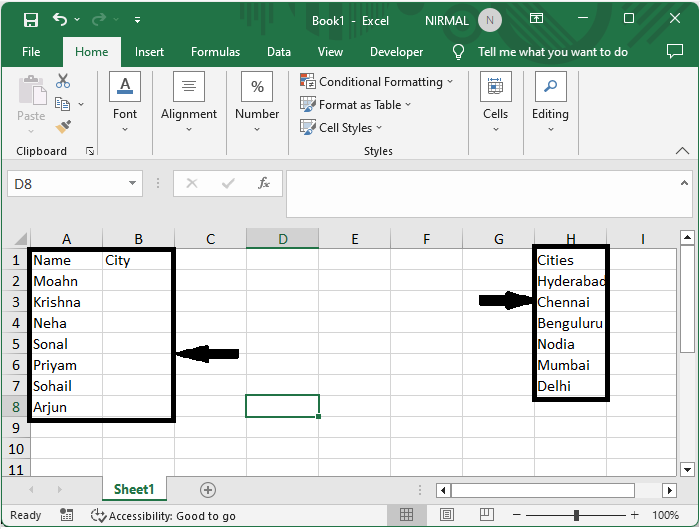Click Tell me what you want to do

[553, 52]
